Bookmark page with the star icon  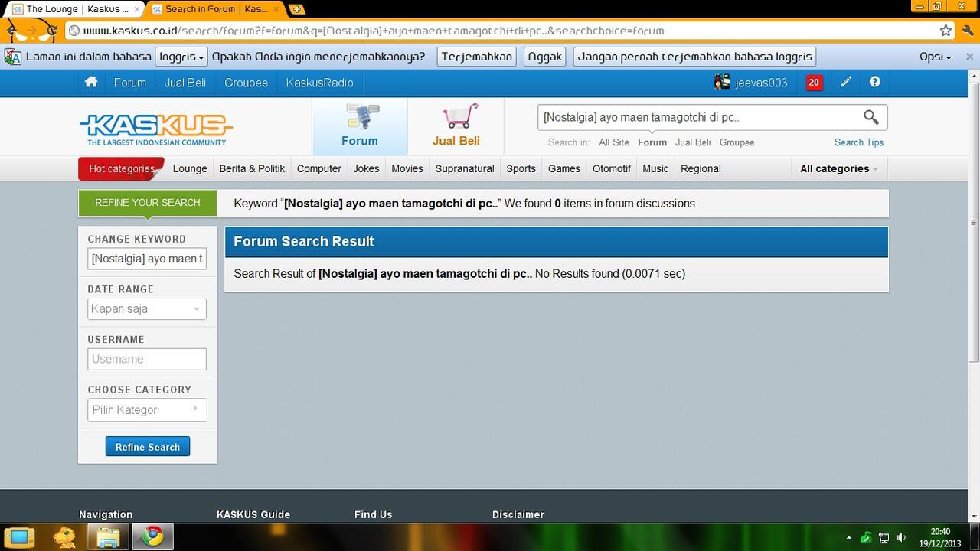coord(946,31)
